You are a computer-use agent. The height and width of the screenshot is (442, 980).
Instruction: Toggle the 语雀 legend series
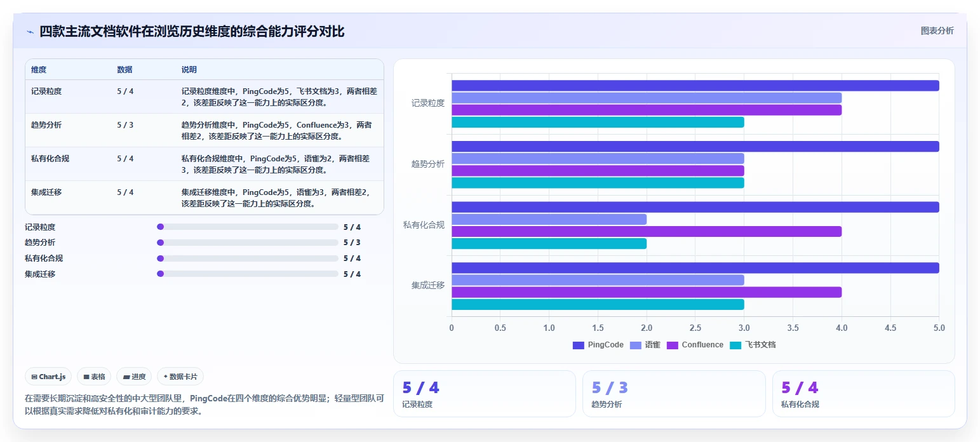[x=644, y=345]
